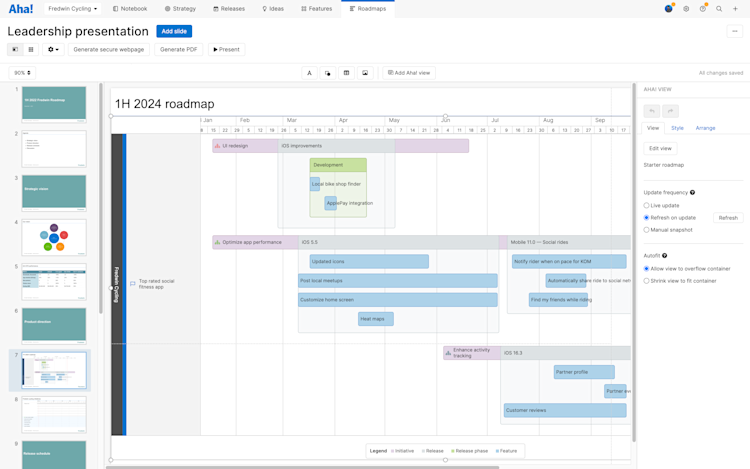The width and height of the screenshot is (750, 469).
Task: Open the 90% zoom dropdown
Action: click(22, 73)
